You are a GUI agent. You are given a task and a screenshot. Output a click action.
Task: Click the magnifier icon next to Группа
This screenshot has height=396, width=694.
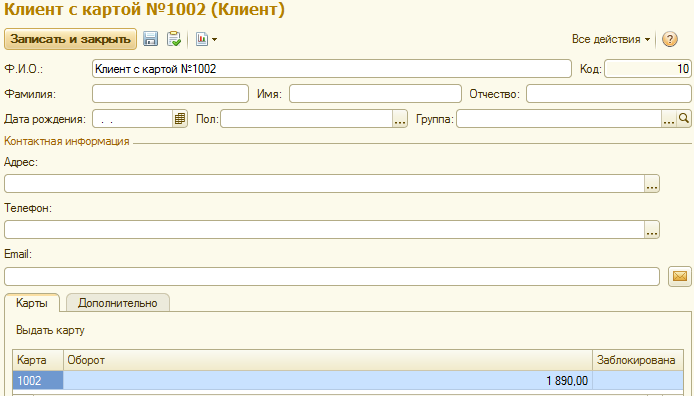pyautogui.click(x=684, y=119)
